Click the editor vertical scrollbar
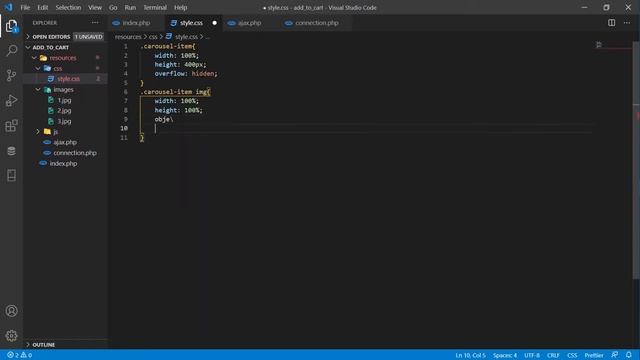Screen dimensions: 640x360 tap(636, 160)
